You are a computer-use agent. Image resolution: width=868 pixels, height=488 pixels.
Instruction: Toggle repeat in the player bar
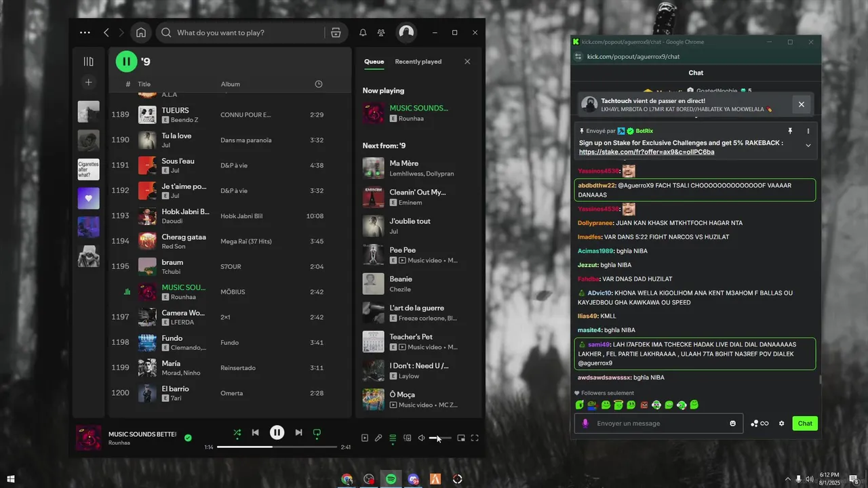[317, 432]
